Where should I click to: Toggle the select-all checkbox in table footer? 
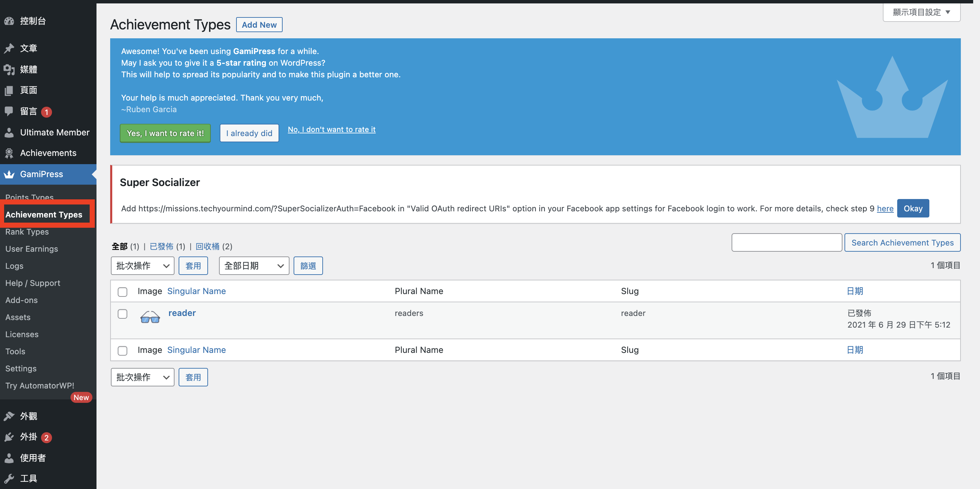[122, 350]
